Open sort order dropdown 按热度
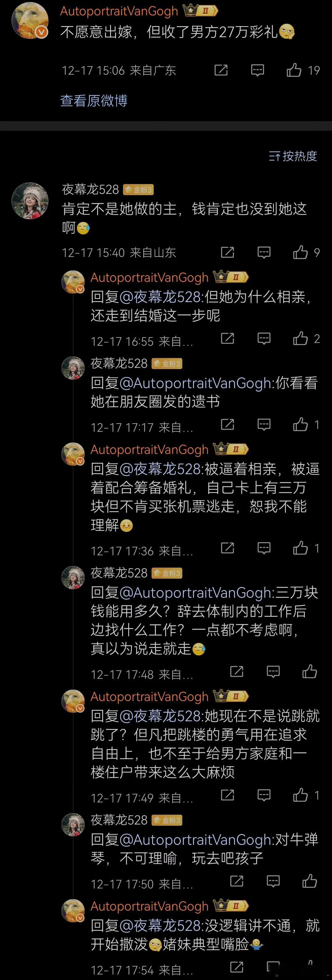Viewport: 332px width, 980px height. [x=293, y=156]
